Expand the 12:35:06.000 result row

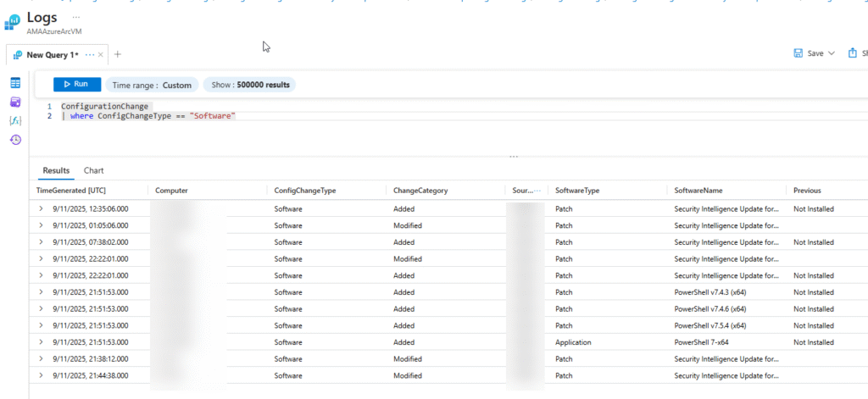pyautogui.click(x=41, y=208)
